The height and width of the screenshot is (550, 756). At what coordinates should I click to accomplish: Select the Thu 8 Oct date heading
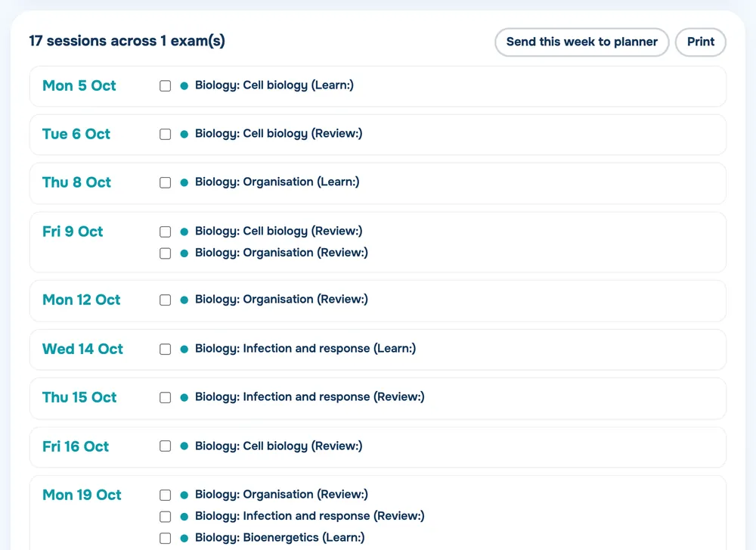pos(76,182)
